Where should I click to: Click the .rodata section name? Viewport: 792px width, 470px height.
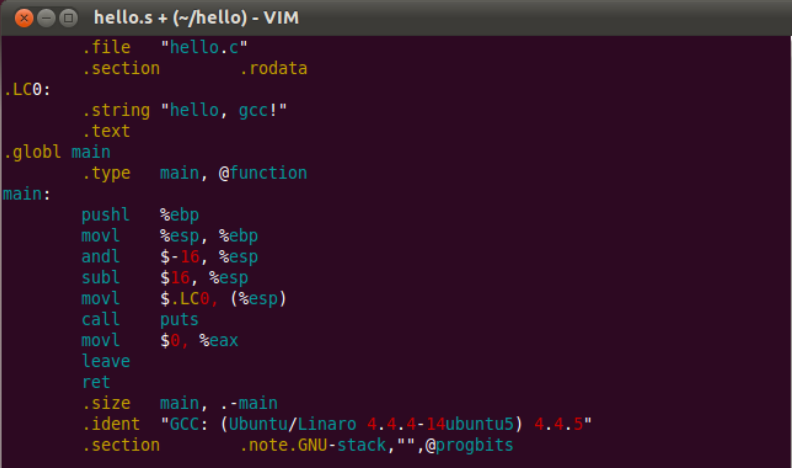click(x=273, y=68)
